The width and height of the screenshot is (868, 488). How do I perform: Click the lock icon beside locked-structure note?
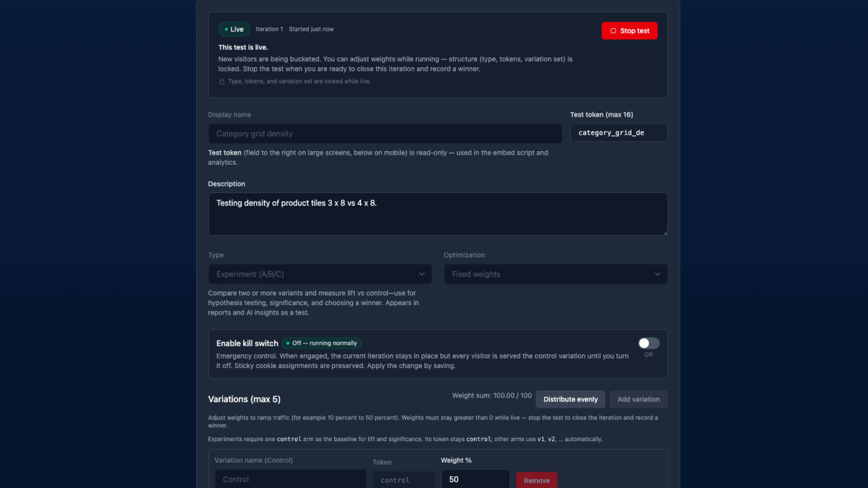pos(222,82)
